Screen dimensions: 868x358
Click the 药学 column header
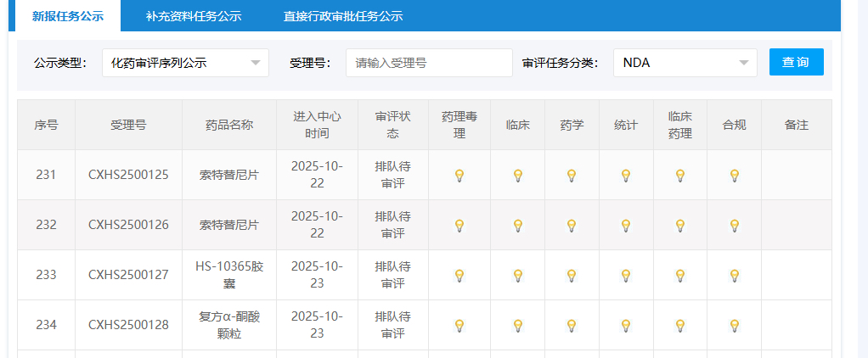(x=572, y=125)
